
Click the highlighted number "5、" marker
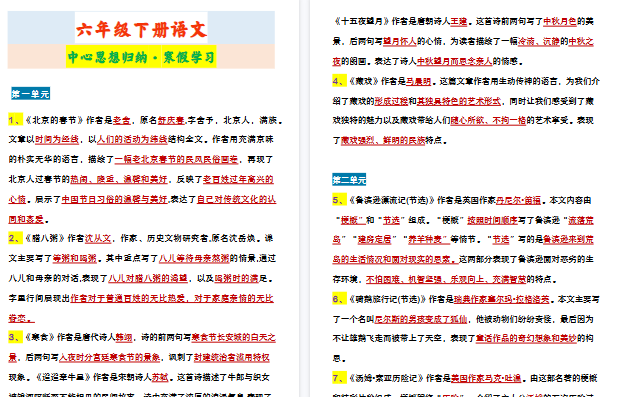(x=339, y=200)
